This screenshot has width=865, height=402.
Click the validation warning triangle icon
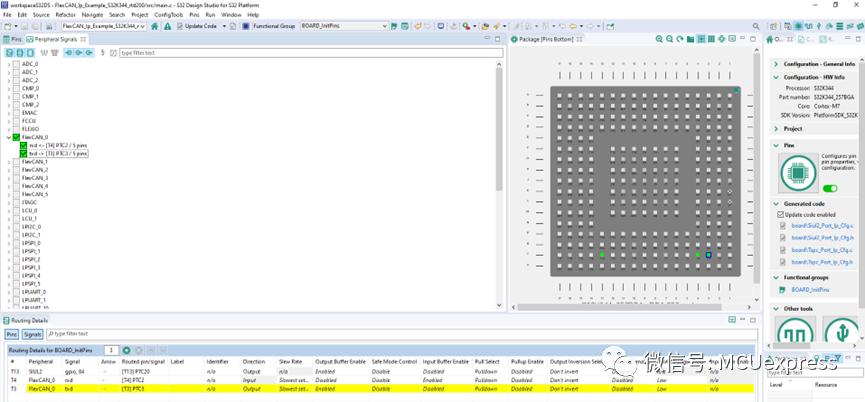[167, 26]
